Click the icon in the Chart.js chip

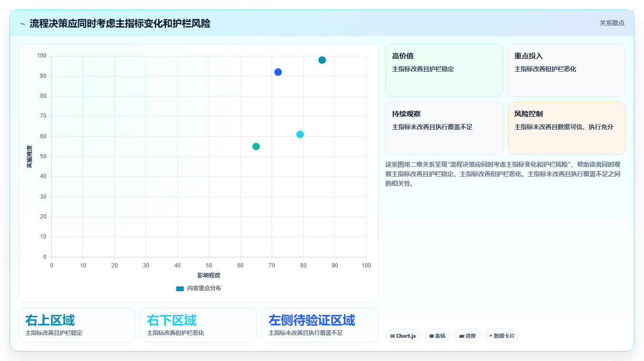click(x=392, y=336)
